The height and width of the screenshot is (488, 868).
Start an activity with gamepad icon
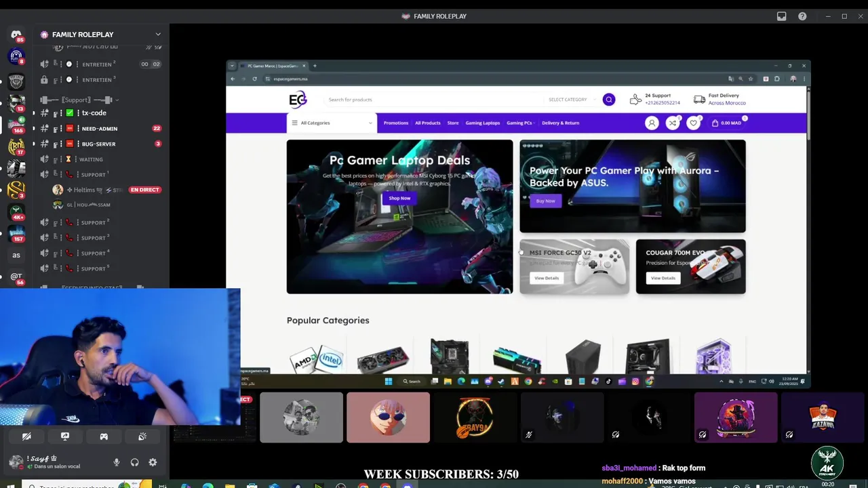point(104,436)
